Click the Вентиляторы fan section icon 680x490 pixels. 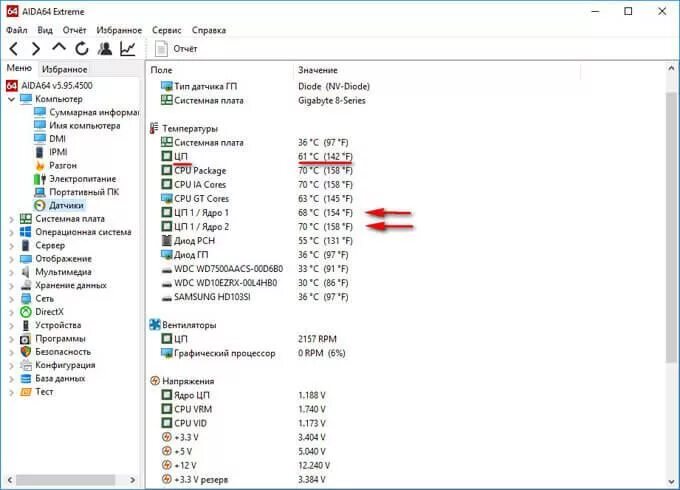[x=155, y=325]
